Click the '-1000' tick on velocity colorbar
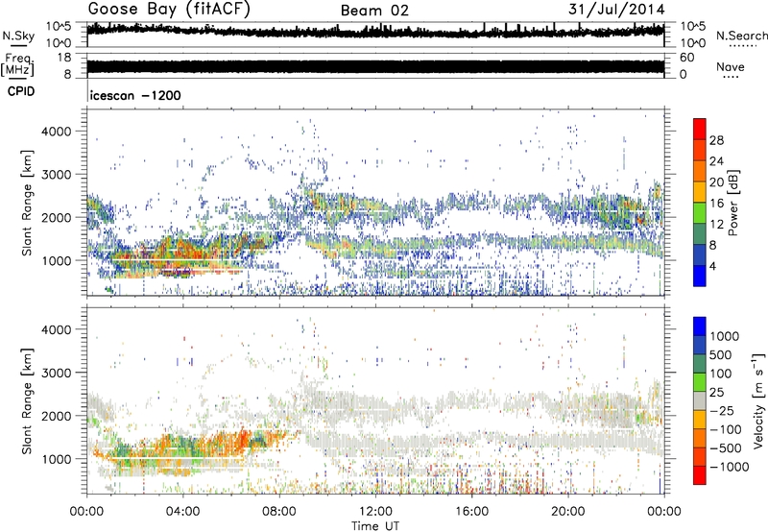 (x=730, y=467)
